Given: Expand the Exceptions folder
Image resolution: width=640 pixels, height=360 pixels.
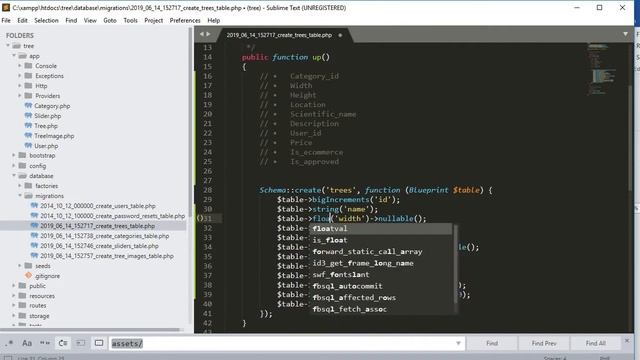Looking at the screenshot, I should click(x=19, y=76).
